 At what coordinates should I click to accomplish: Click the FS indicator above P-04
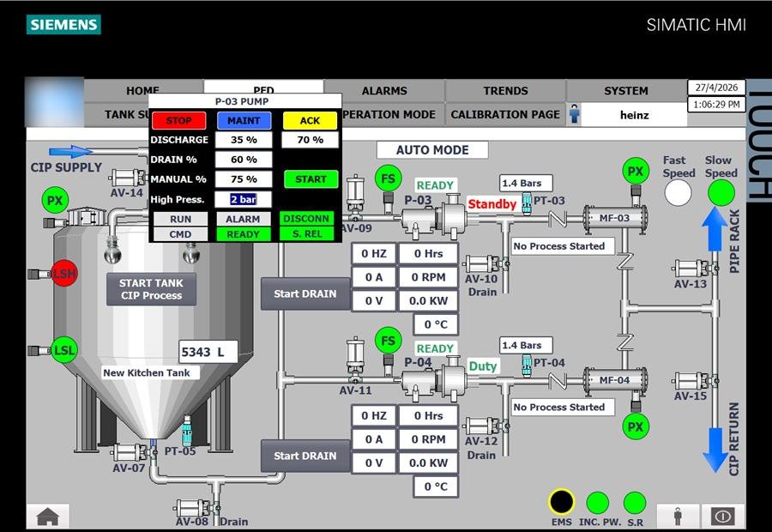(x=388, y=341)
